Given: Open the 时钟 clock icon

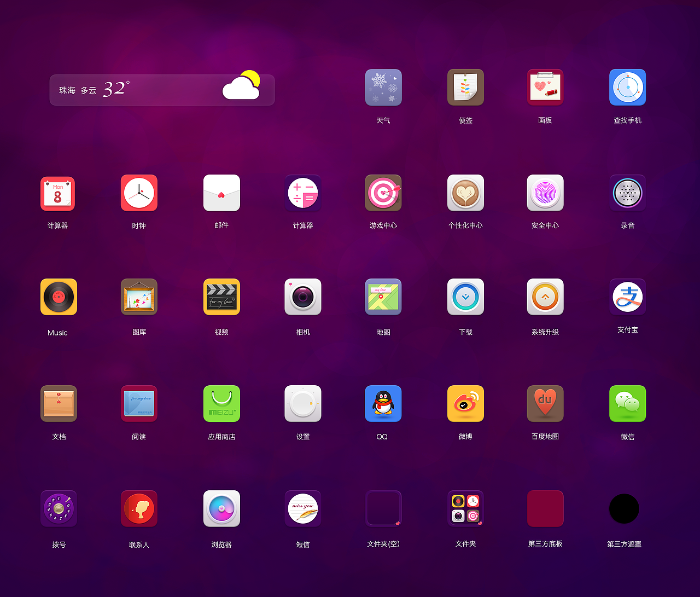Looking at the screenshot, I should (x=139, y=193).
